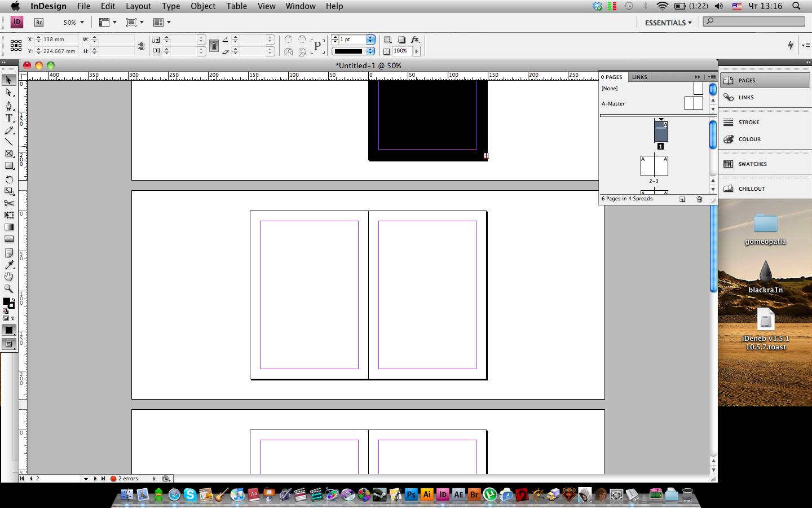Click rotate 90° clockwise icon

tap(288, 40)
